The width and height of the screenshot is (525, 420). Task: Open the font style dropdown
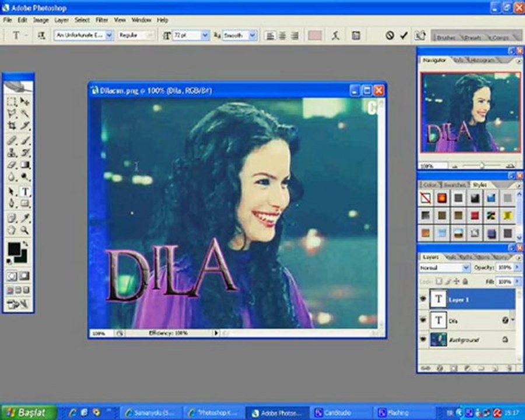150,35
